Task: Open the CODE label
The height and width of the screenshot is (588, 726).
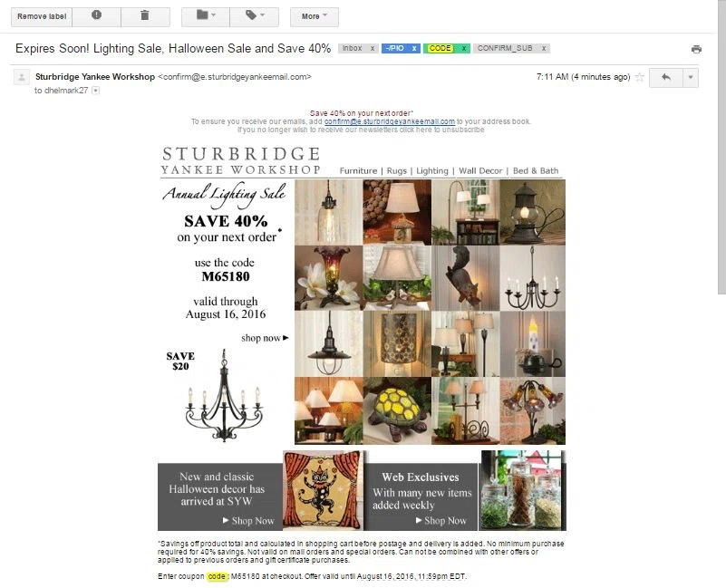Action: click(440, 48)
